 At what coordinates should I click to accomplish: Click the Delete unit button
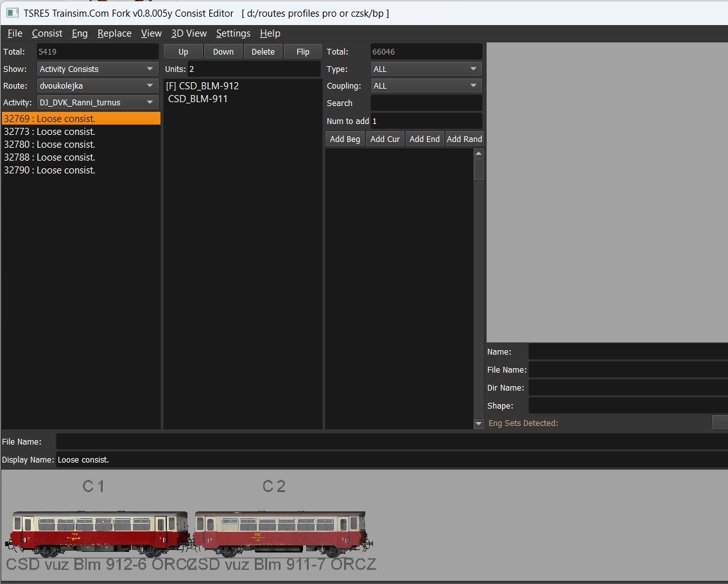coord(263,52)
